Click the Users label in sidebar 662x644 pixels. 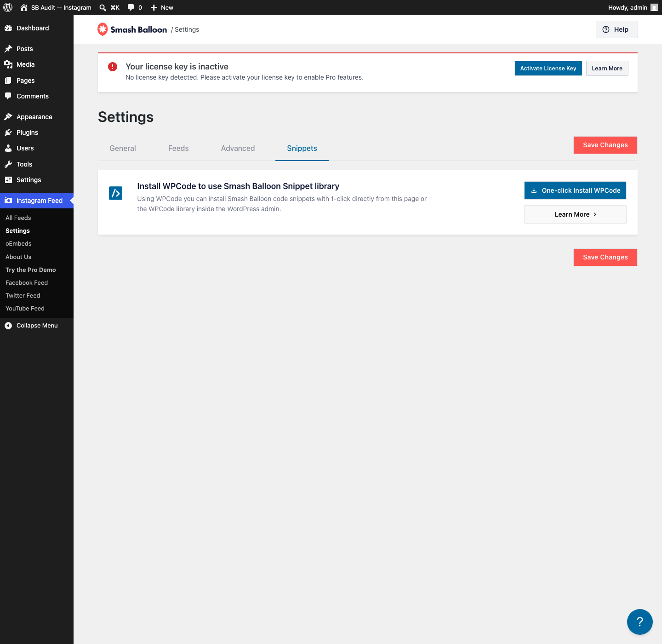[x=25, y=148]
